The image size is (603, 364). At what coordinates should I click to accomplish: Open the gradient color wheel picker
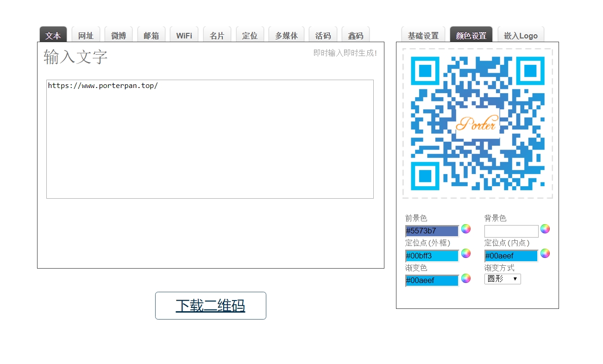(465, 278)
